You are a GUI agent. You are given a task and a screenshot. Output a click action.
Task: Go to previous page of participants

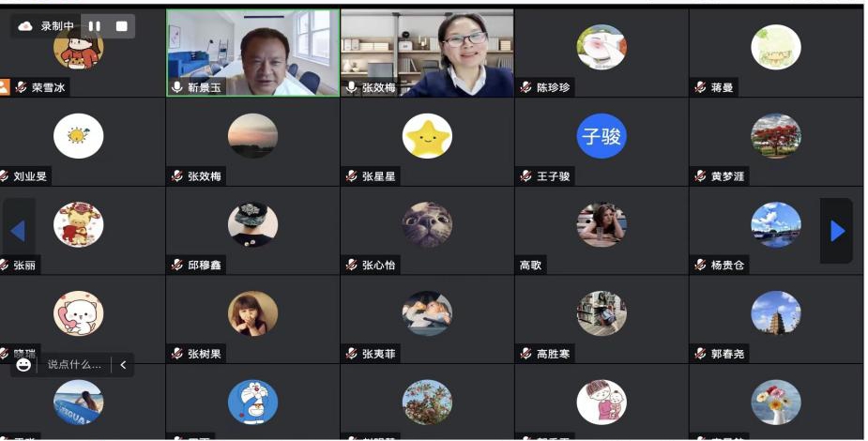point(18,231)
